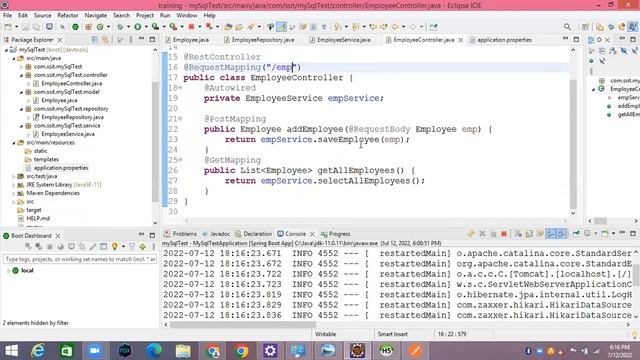The height and width of the screenshot is (360, 640).
Task: Open the Run button dropdown arrow
Action: coord(146,27)
